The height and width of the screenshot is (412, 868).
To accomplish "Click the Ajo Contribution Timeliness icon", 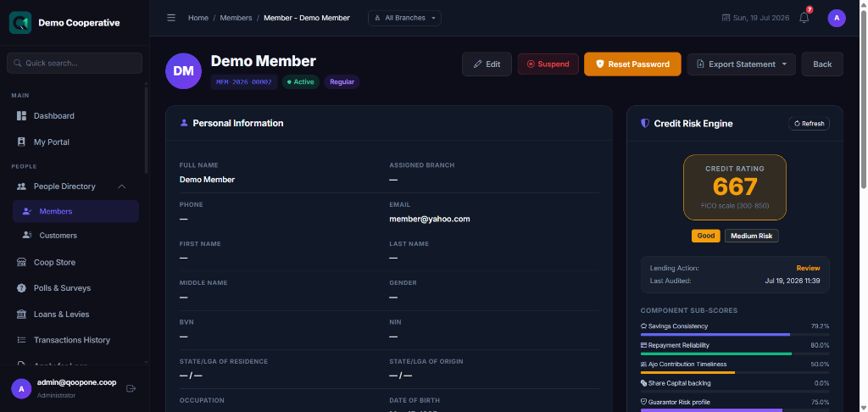I will click(644, 365).
